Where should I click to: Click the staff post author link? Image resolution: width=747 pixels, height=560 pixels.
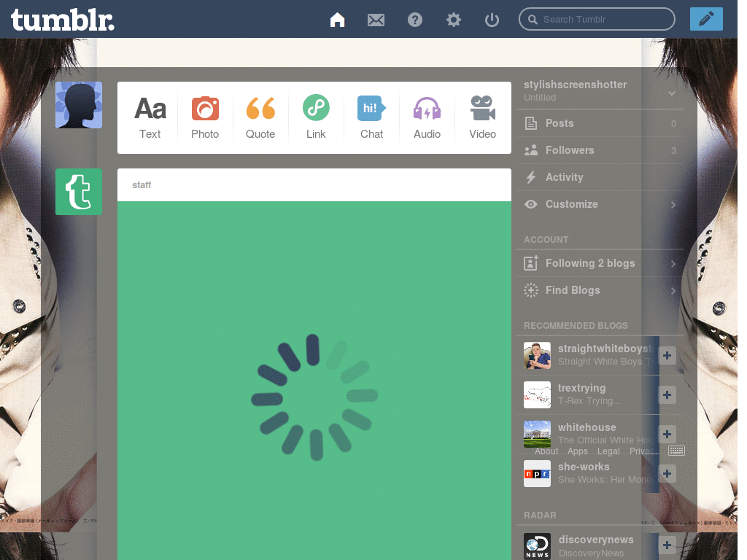142,184
